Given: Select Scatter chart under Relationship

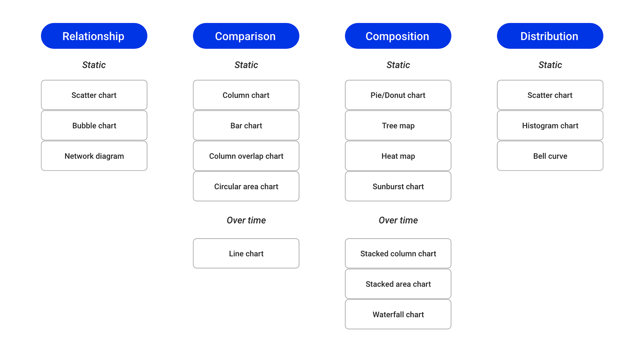Looking at the screenshot, I should pos(94,95).
